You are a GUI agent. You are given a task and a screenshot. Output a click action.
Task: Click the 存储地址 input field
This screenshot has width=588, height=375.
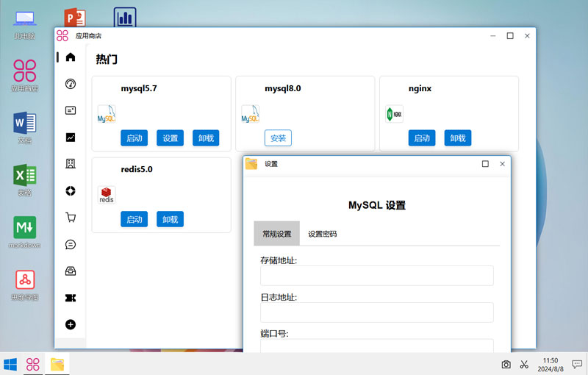tap(377, 276)
